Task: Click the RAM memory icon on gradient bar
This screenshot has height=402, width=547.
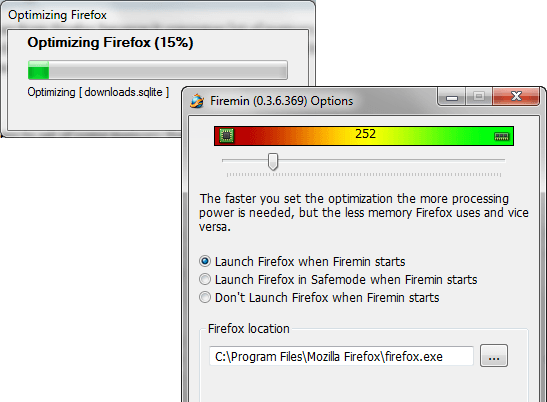Action: (502, 136)
